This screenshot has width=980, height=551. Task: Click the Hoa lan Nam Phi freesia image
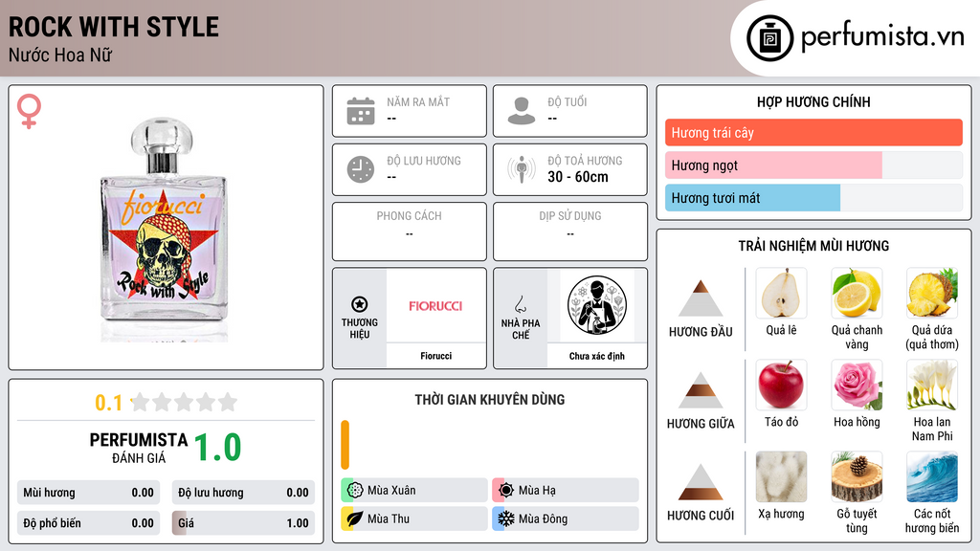click(932, 386)
